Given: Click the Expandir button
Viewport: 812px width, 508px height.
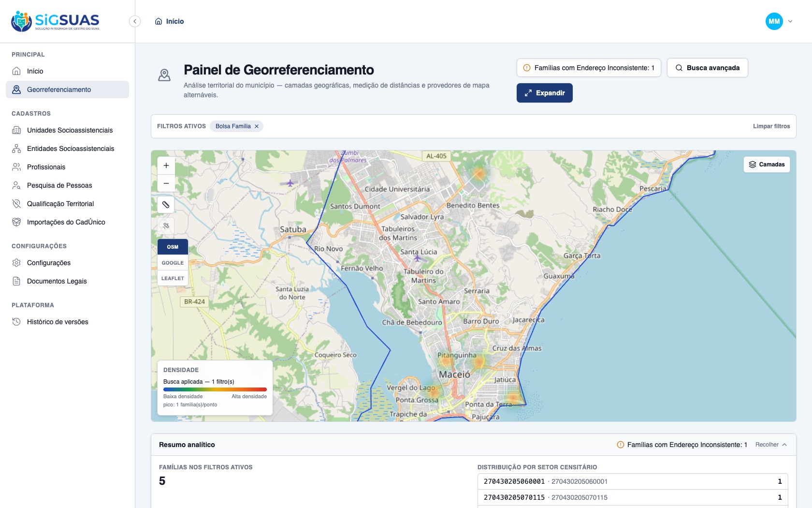Looking at the screenshot, I should [545, 93].
